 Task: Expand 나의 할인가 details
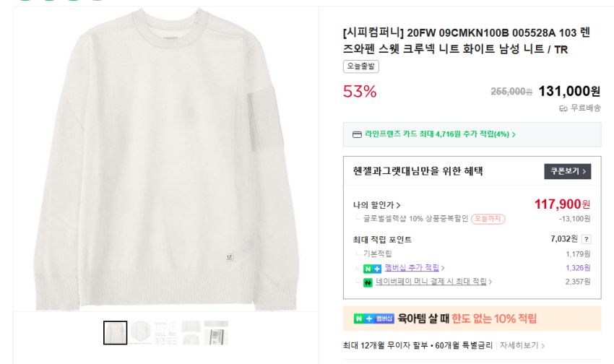click(x=377, y=205)
